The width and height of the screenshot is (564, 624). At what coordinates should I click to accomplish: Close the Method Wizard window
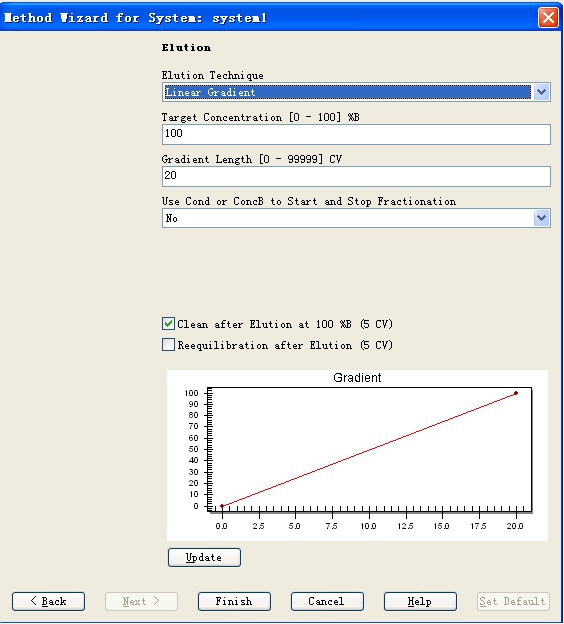(548, 18)
